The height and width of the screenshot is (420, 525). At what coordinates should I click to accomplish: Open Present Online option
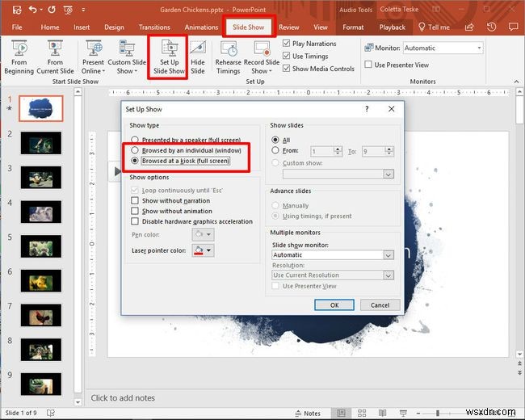tap(93, 57)
